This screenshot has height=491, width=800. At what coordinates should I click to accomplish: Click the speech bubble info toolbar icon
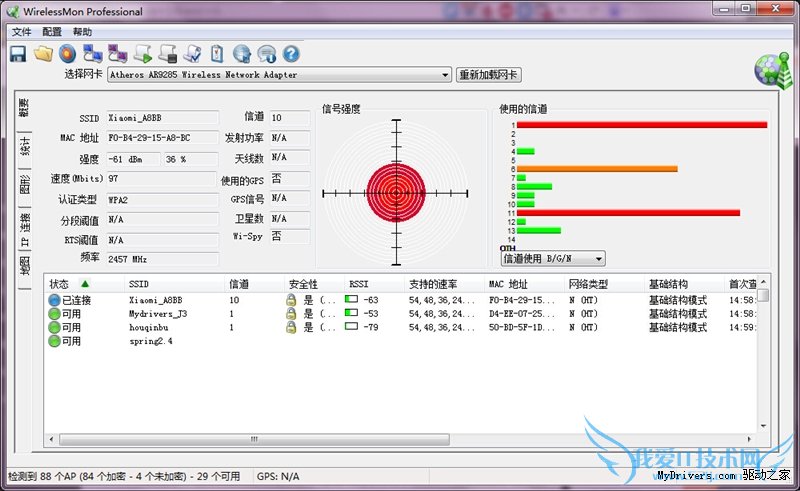266,54
